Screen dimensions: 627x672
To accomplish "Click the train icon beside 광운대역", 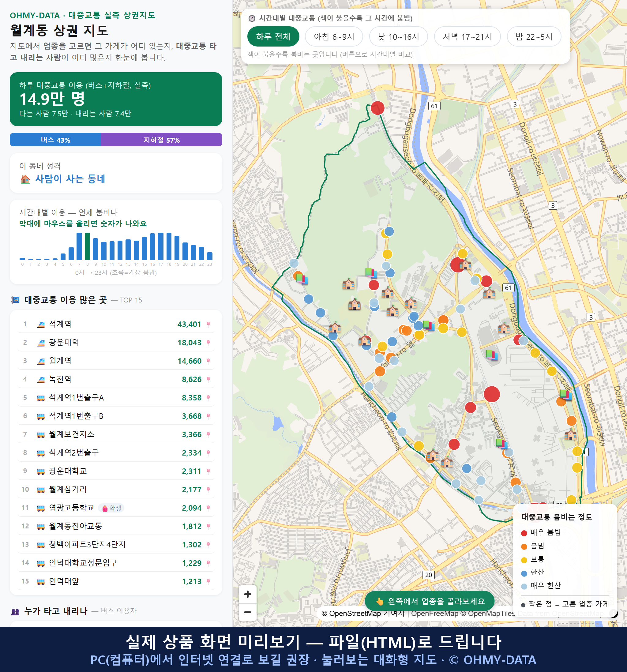I will click(41, 343).
